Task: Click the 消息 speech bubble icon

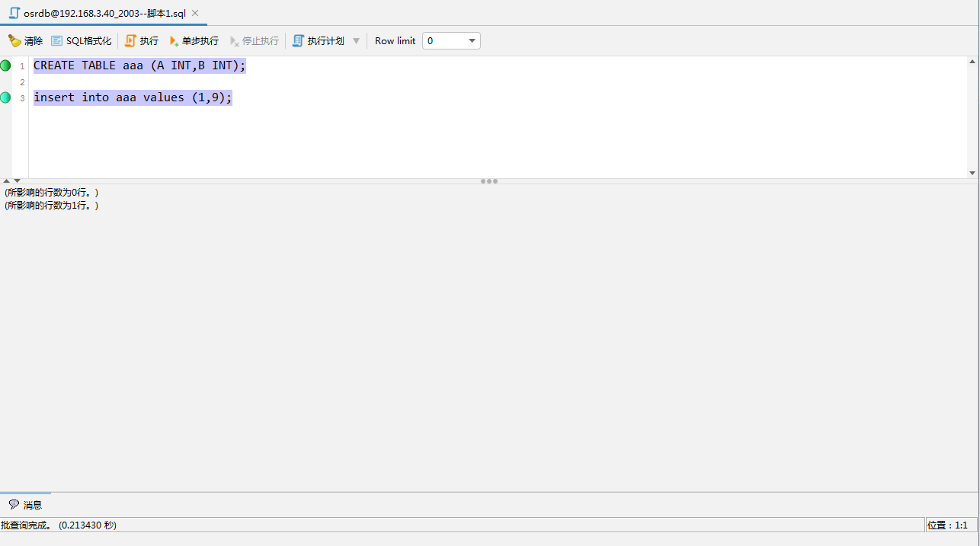Action: click(14, 504)
